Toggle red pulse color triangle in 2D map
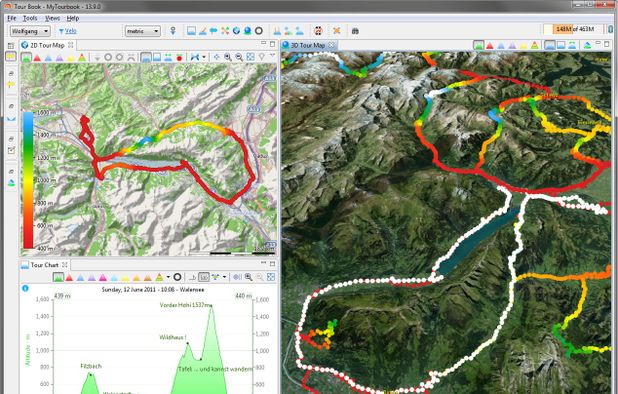 [37, 58]
